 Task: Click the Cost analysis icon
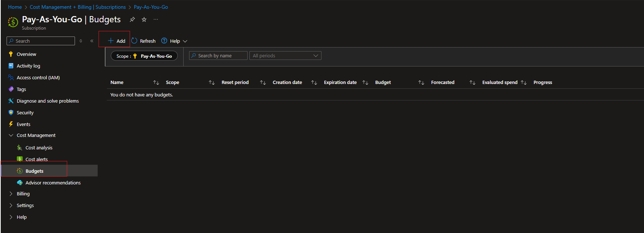tap(20, 148)
